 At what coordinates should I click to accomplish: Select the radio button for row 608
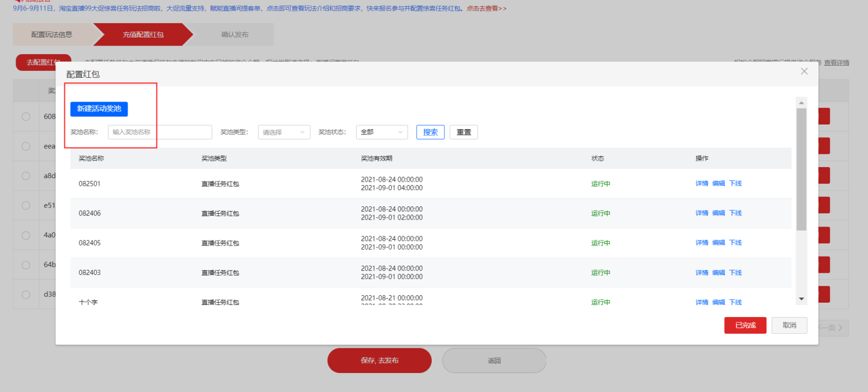tap(25, 116)
